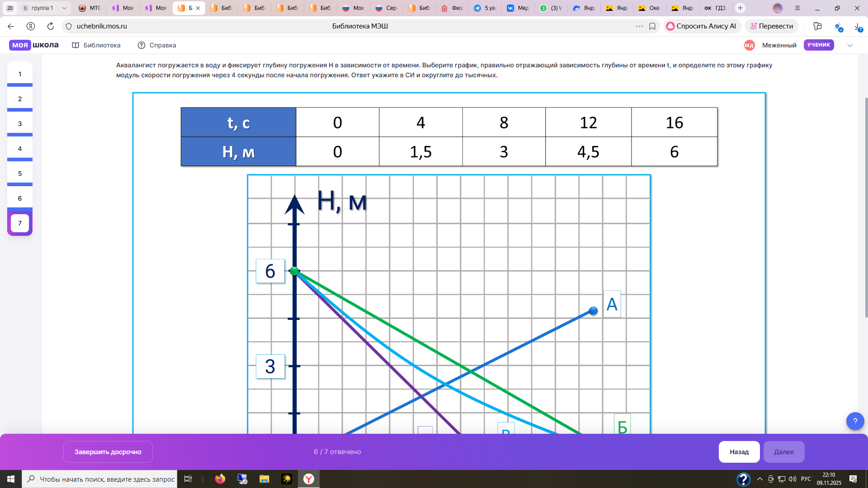Viewport: 868px width, 488px height.
Task: Open the three-dots page menu in the address bar
Action: click(639, 26)
